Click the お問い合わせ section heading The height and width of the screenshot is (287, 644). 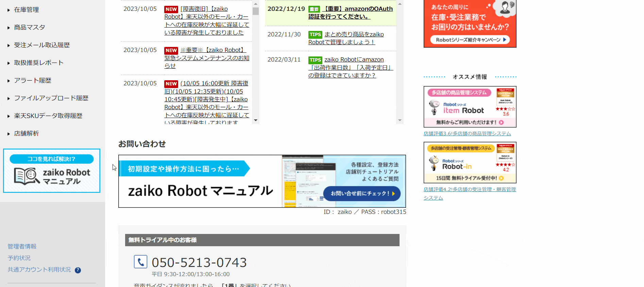(142, 144)
